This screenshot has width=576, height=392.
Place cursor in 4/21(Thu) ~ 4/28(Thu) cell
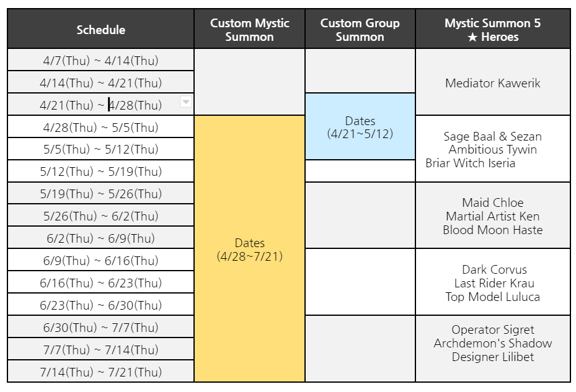tap(100, 105)
